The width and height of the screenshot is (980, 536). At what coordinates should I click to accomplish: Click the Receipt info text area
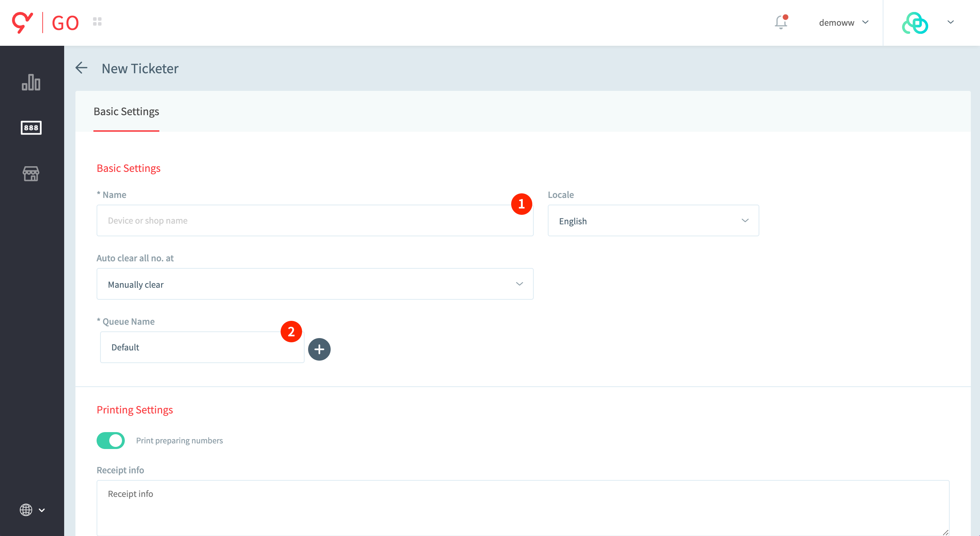pyautogui.click(x=522, y=507)
